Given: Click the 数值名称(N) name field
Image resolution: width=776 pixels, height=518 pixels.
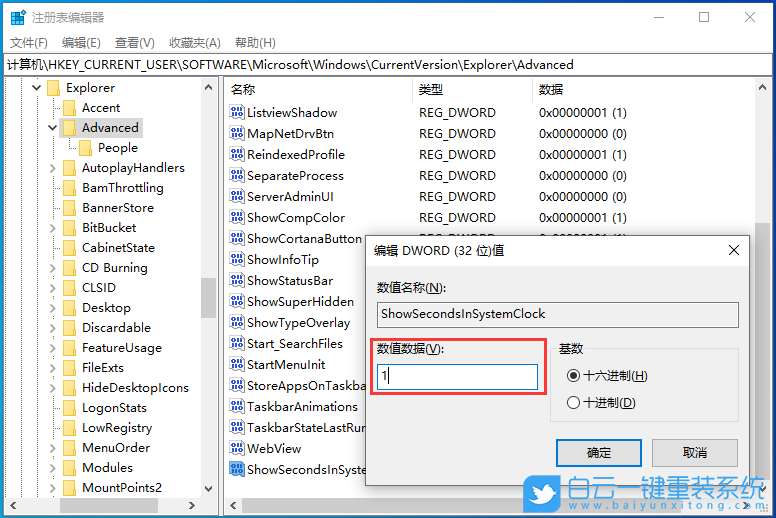Looking at the screenshot, I should tap(558, 315).
